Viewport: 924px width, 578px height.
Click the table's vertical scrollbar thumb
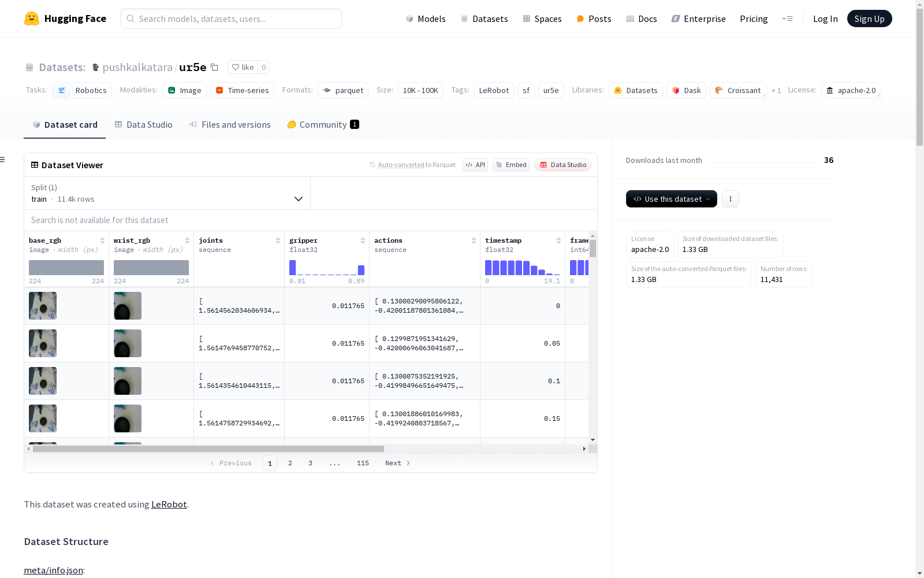pos(593,249)
